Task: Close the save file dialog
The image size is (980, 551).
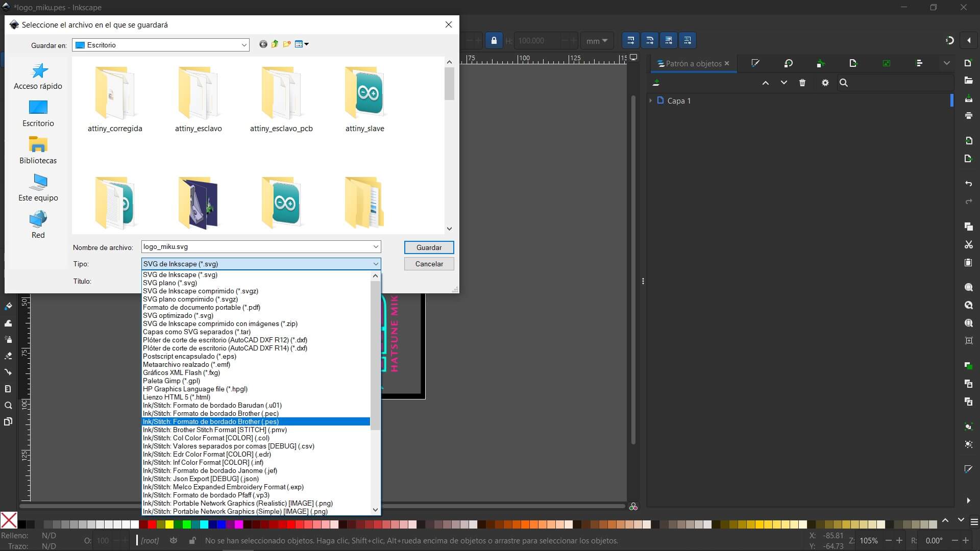Action: (449, 24)
